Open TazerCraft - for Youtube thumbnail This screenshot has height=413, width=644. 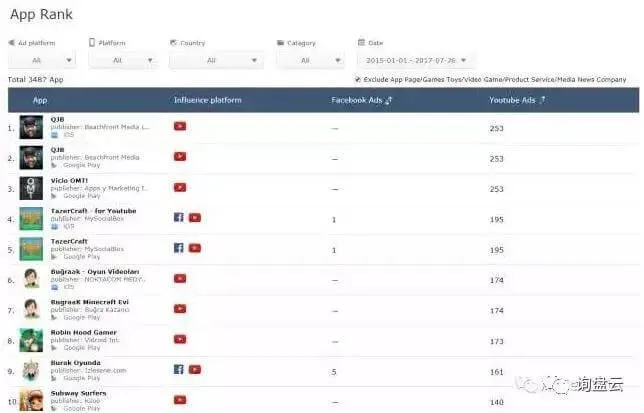click(31, 218)
